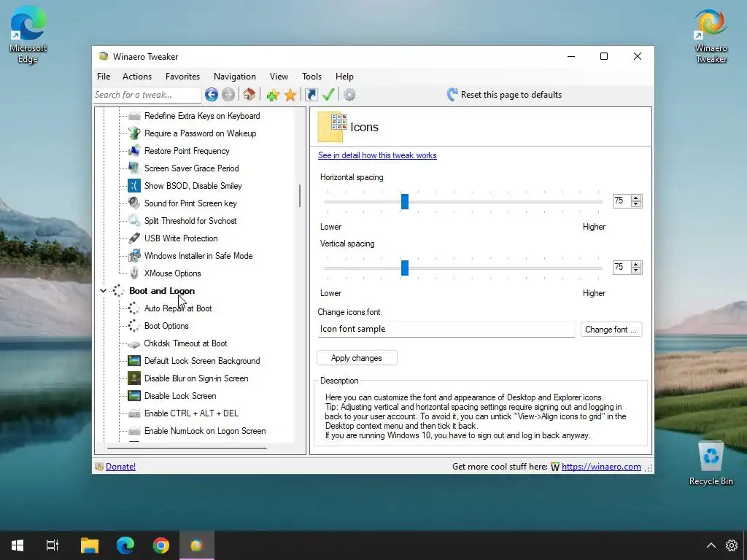This screenshot has width=747, height=560.
Task: Increase horizontal spacing with up arrow
Action: (635, 198)
